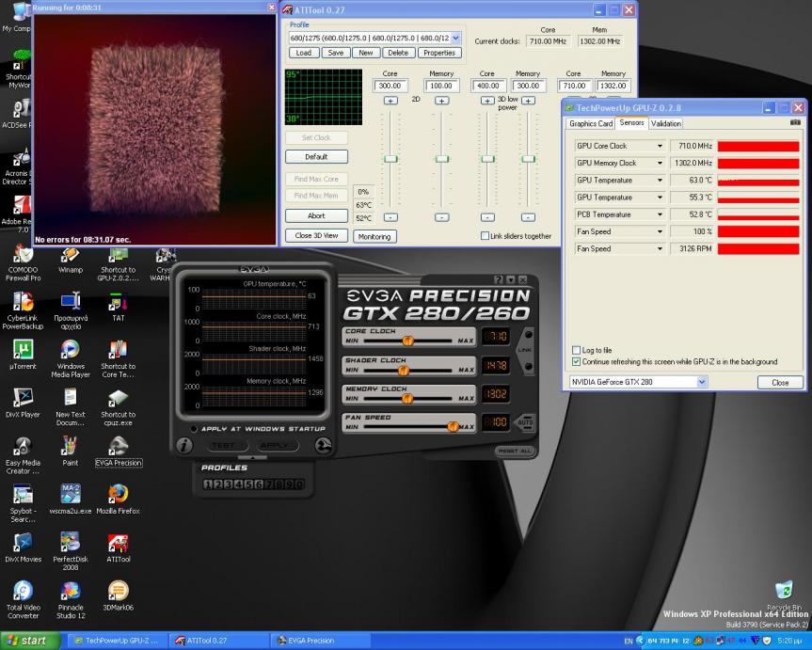This screenshot has height=650, width=812.
Task: Select the Paint desktop icon
Action: click(71, 452)
